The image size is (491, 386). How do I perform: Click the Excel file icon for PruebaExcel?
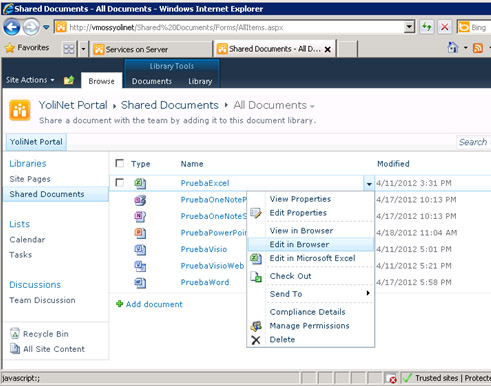coord(140,183)
